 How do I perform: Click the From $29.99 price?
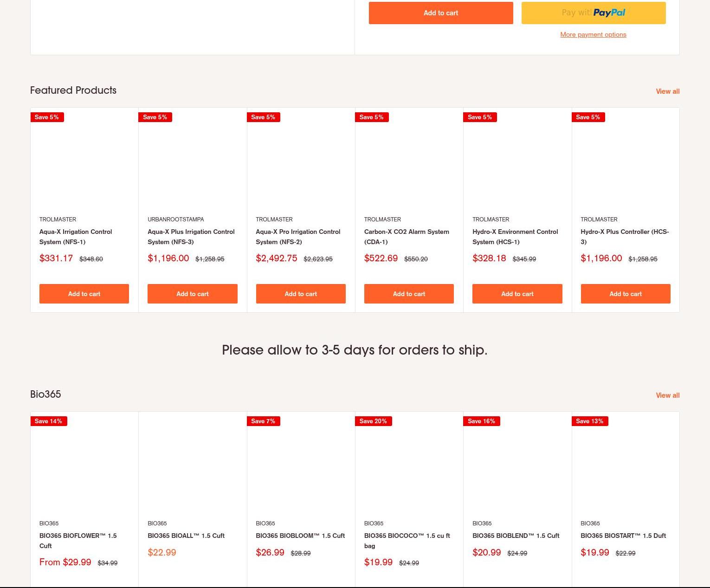pyautogui.click(x=65, y=562)
